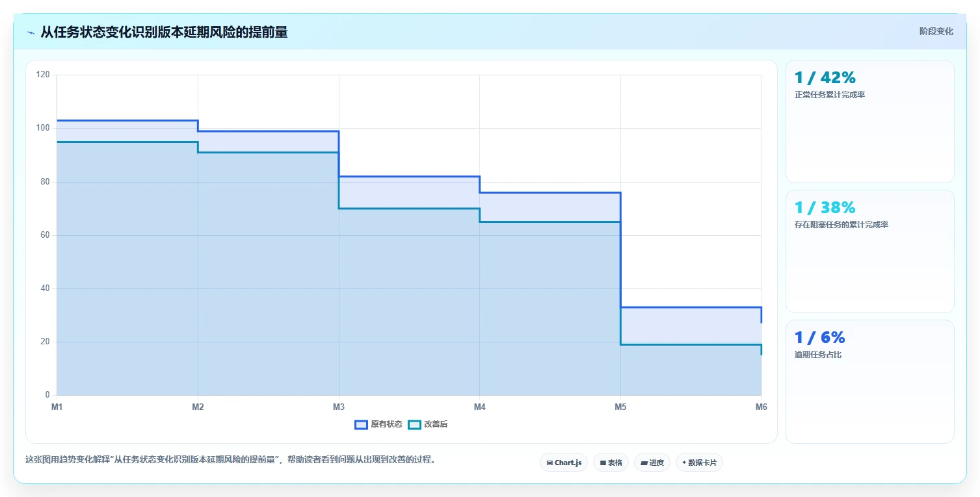Screen dimensions: 980x497
Task: Click the chart title 从任务状态变化识别版本延期风险的提前量
Action: click(164, 32)
